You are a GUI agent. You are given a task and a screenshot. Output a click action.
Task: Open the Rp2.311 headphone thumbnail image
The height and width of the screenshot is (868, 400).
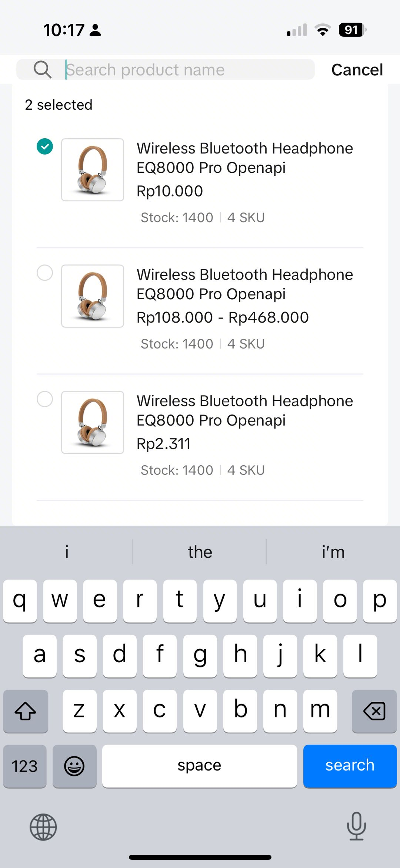pyautogui.click(x=93, y=422)
